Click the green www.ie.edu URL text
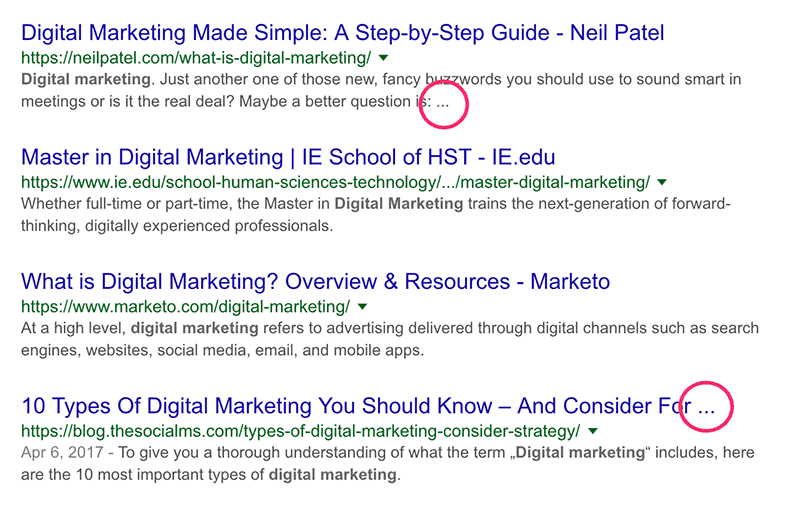The width and height of the screenshot is (800, 510). point(336,183)
